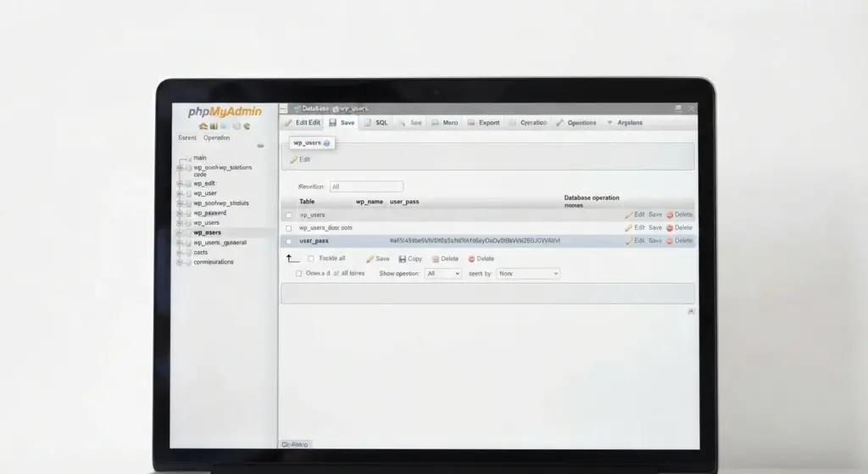
Task: Click Save link in the user_pass row
Action: (655, 241)
